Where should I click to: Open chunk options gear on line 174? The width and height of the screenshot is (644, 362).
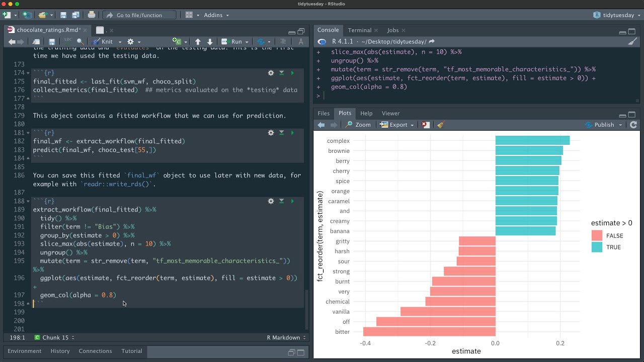pos(271,73)
